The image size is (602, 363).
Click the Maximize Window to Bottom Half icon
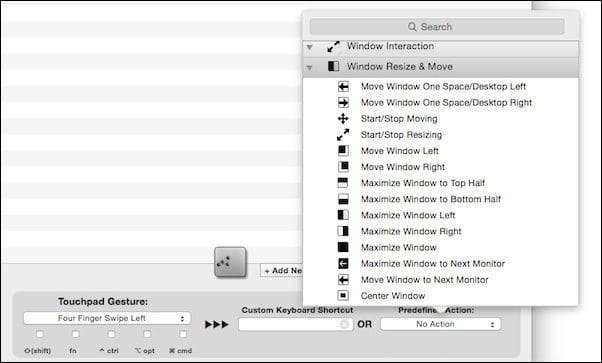pyautogui.click(x=343, y=199)
